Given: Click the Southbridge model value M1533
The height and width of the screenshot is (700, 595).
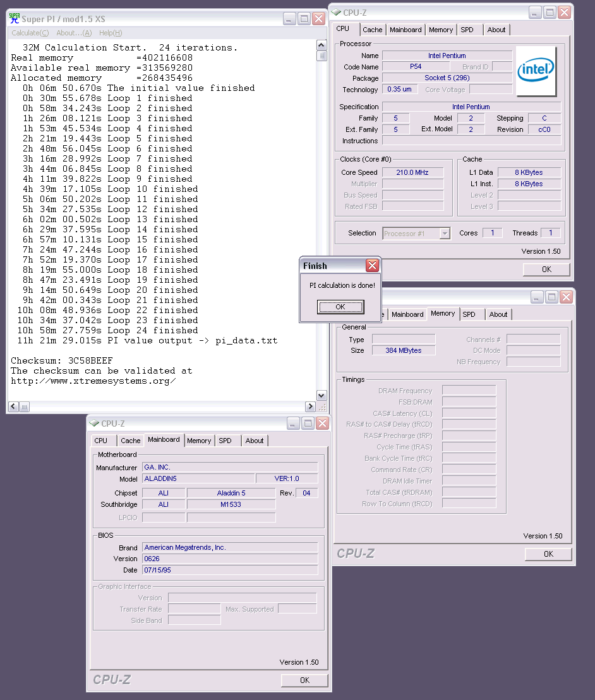Looking at the screenshot, I should click(x=231, y=504).
